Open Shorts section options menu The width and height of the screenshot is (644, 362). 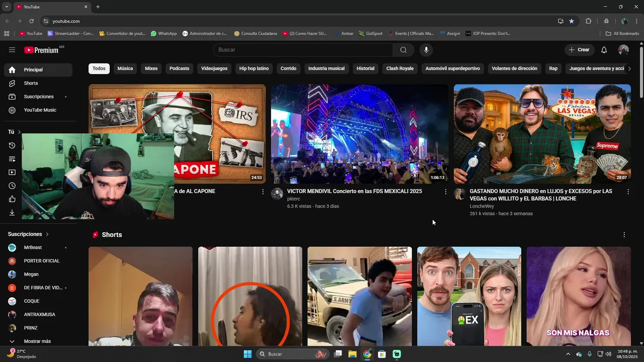coord(624,235)
